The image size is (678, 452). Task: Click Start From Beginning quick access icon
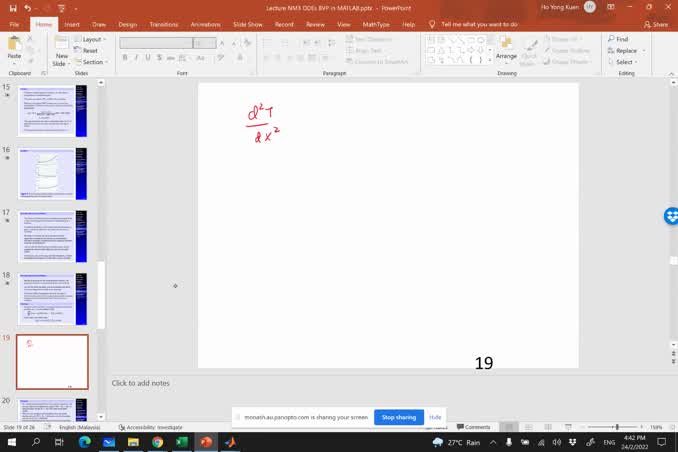click(61, 8)
